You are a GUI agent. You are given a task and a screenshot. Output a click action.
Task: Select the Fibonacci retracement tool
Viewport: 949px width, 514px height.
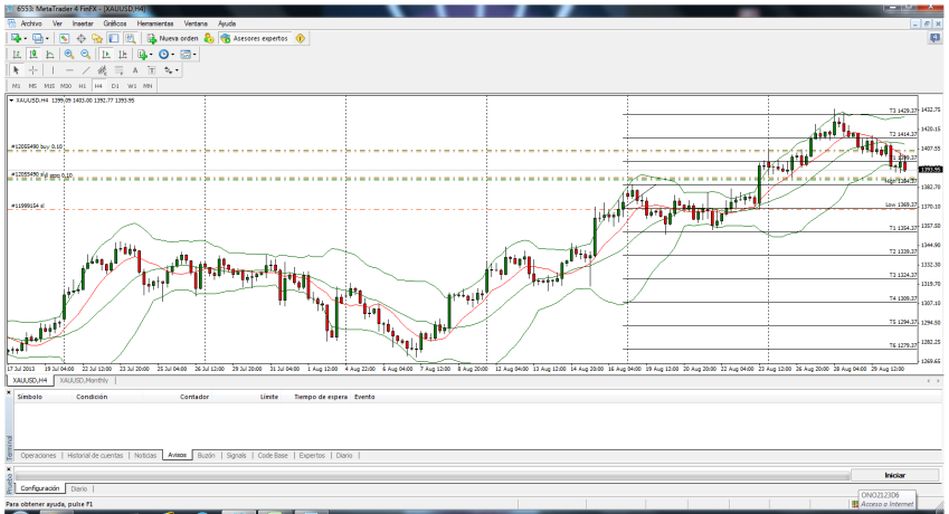pyautogui.click(x=119, y=70)
